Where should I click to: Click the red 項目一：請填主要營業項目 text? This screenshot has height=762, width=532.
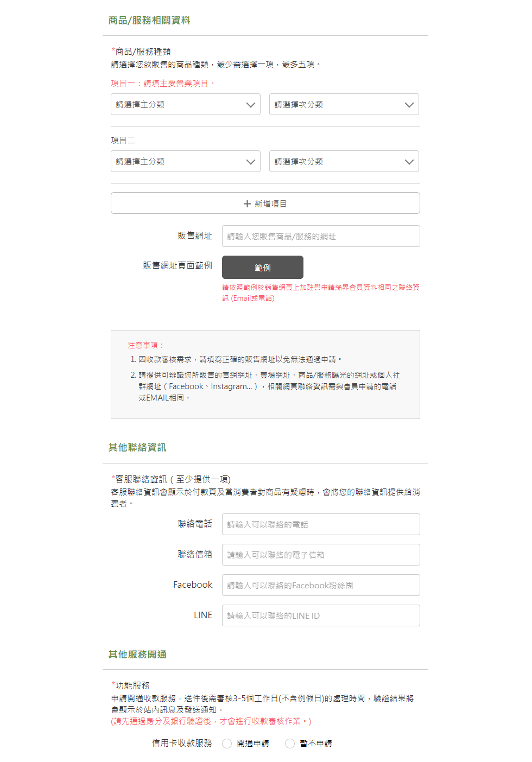(163, 83)
